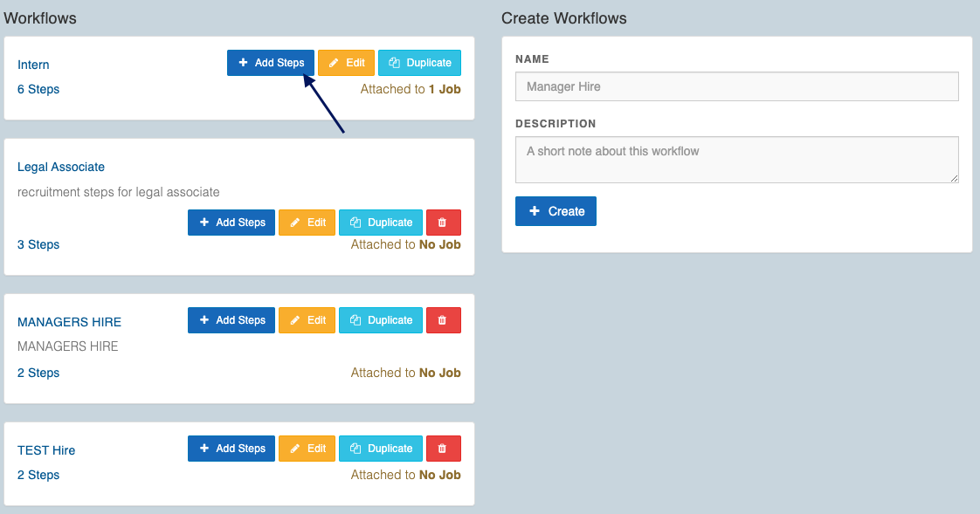Delete TEST Hire workflow with trash icon
Viewport: 980px width, 514px height.
[x=444, y=449]
